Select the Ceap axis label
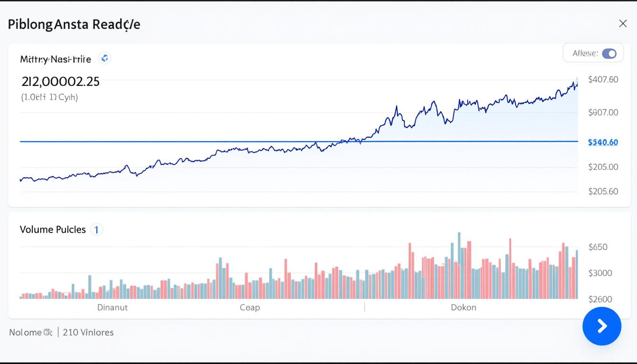The height and width of the screenshot is (364, 637). point(250,307)
